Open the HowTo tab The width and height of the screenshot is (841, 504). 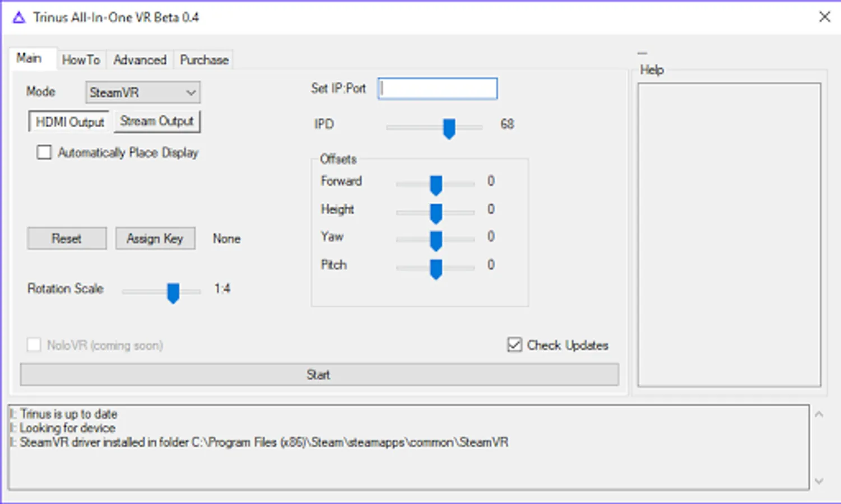(81, 60)
